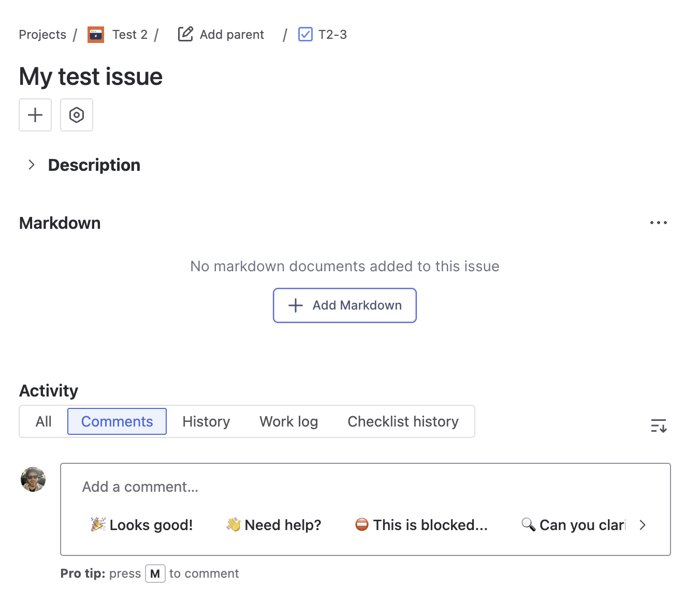Screen dimensions: 699x616
Task: Click the T2-3 task type checkbox icon
Action: (305, 35)
